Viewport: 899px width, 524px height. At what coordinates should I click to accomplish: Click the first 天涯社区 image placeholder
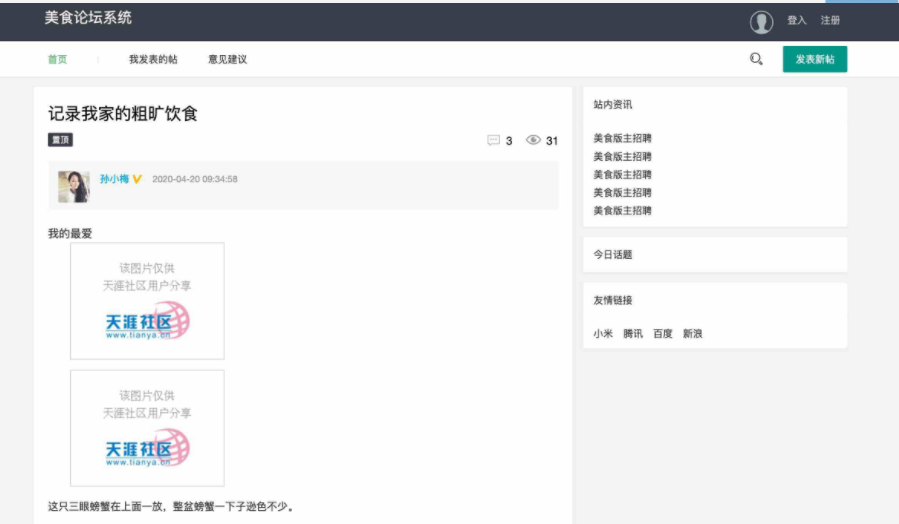[147, 301]
